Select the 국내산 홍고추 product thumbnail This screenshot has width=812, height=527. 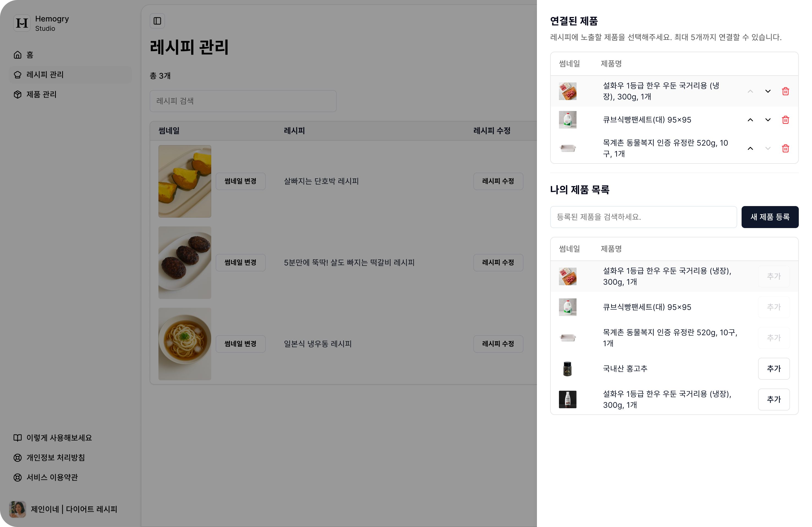coord(567,368)
